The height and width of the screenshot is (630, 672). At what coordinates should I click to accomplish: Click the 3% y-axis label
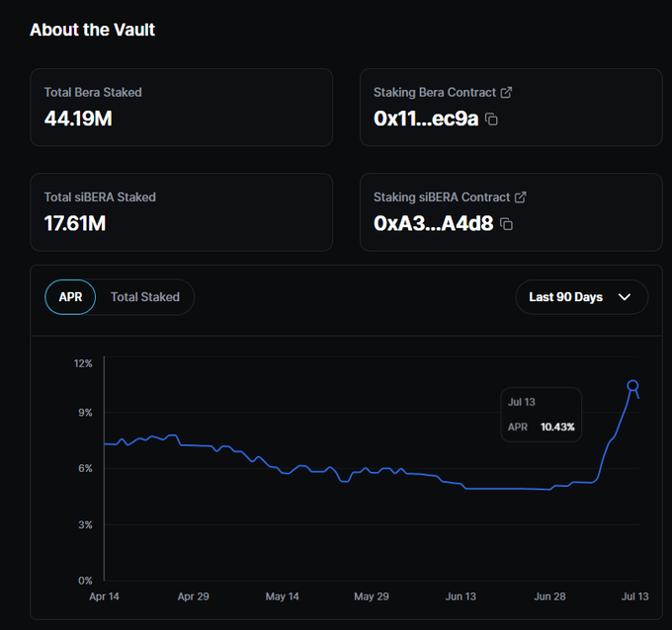(x=85, y=525)
